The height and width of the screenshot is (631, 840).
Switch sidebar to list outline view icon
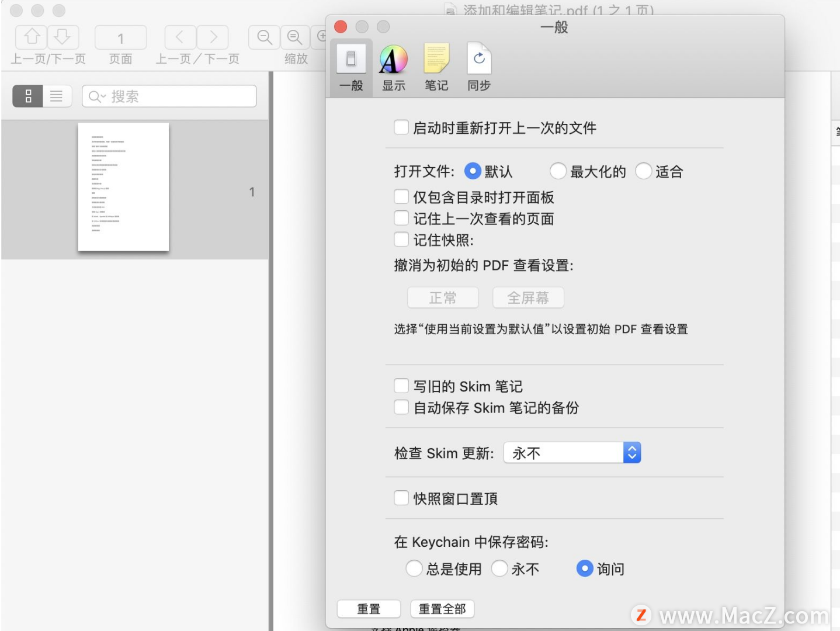point(57,96)
